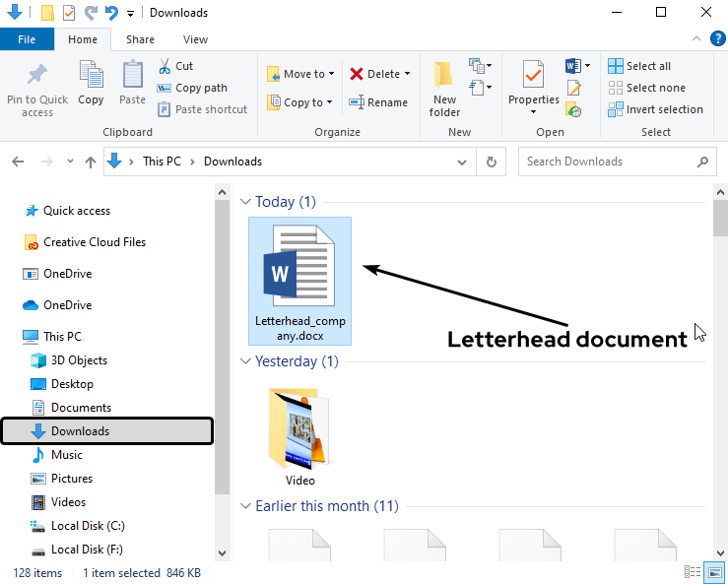Click the quick access Properties checkmark icon
728x584 pixels.
(69, 13)
